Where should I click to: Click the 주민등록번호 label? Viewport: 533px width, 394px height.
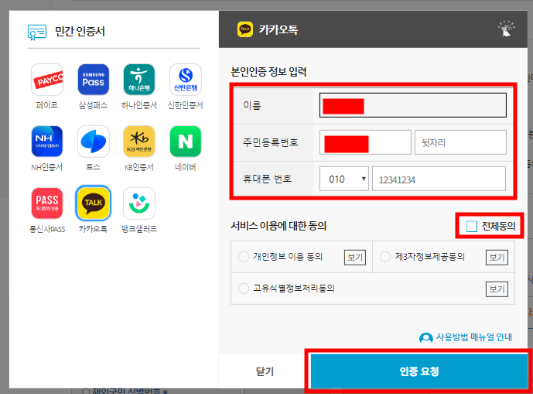pyautogui.click(x=271, y=142)
